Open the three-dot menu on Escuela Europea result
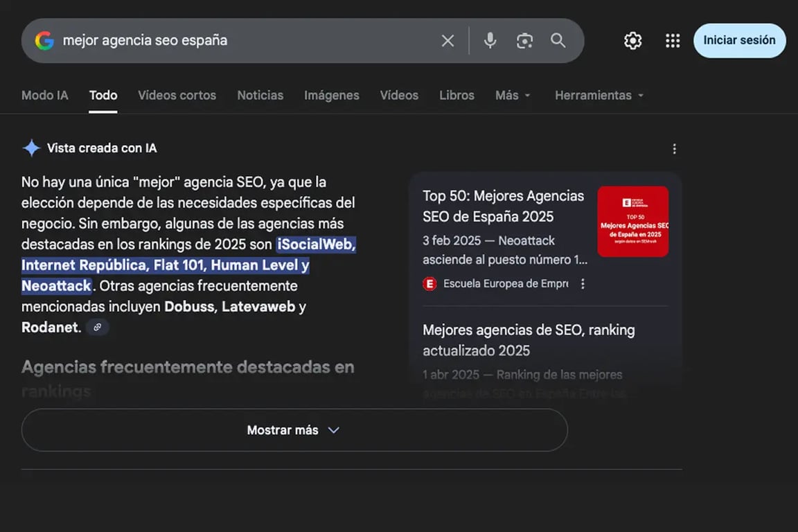This screenshot has height=532, width=798. 583,283
